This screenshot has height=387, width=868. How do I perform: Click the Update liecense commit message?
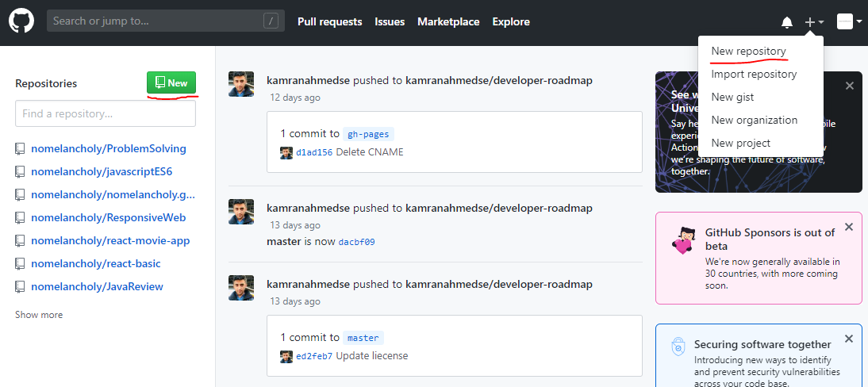coord(372,355)
